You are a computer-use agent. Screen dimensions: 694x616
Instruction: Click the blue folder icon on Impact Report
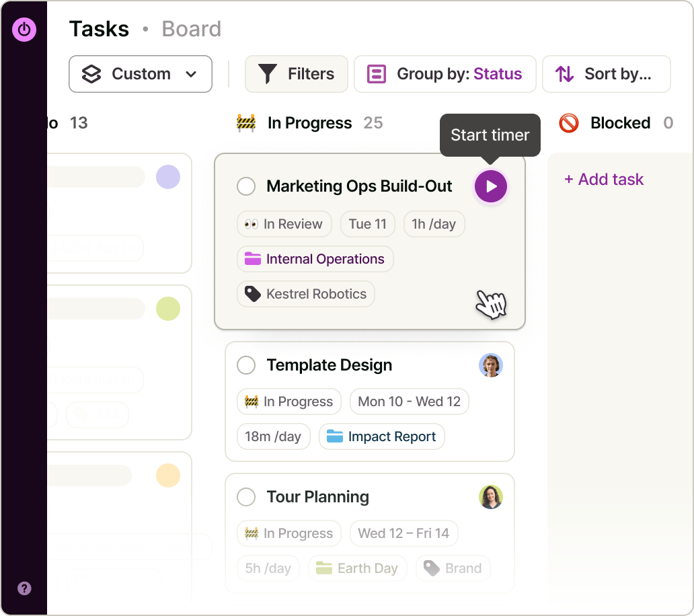[x=335, y=436]
